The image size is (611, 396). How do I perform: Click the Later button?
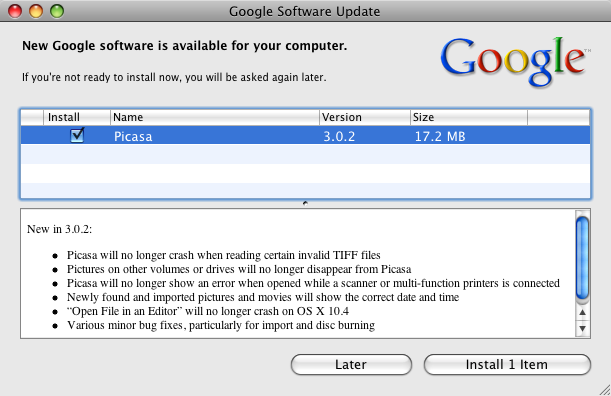pyautogui.click(x=351, y=364)
